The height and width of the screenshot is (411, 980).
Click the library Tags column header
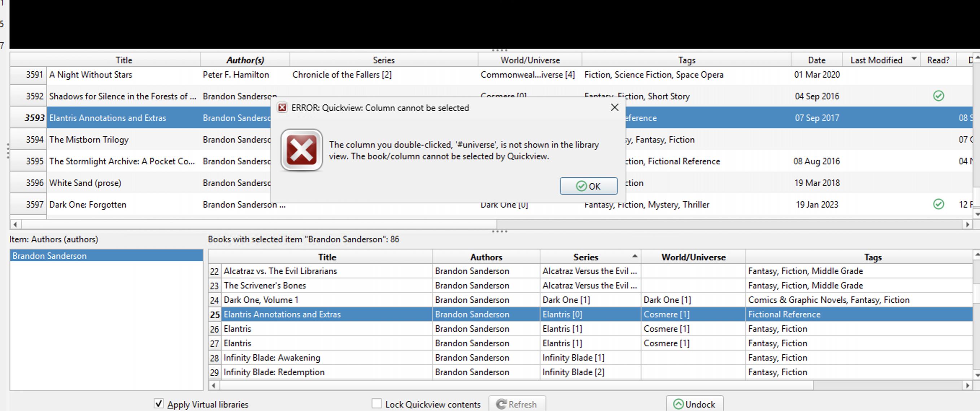686,60
